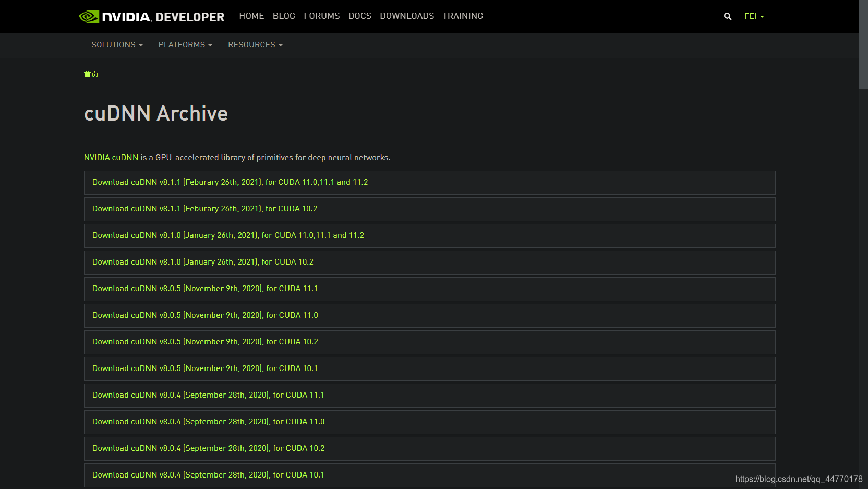Follow the NVIDIA cuDNN link
Viewport: 868px width, 489px height.
pos(111,158)
